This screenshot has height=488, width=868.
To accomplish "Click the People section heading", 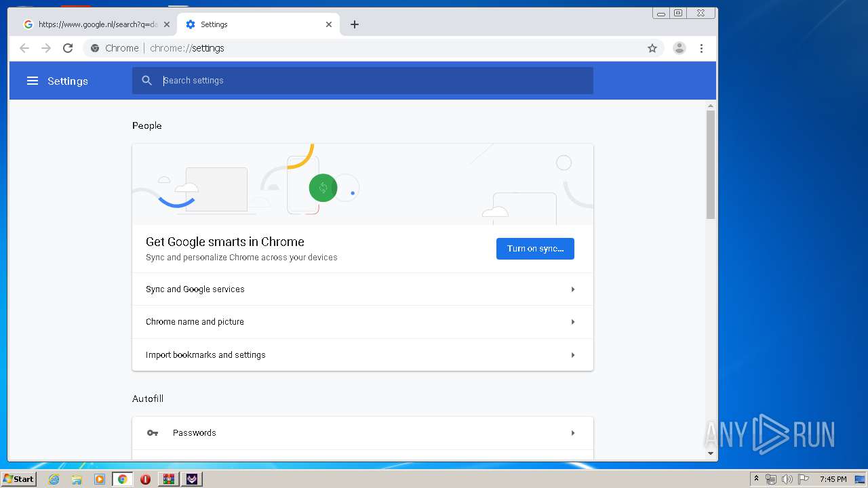I will pyautogui.click(x=147, y=126).
